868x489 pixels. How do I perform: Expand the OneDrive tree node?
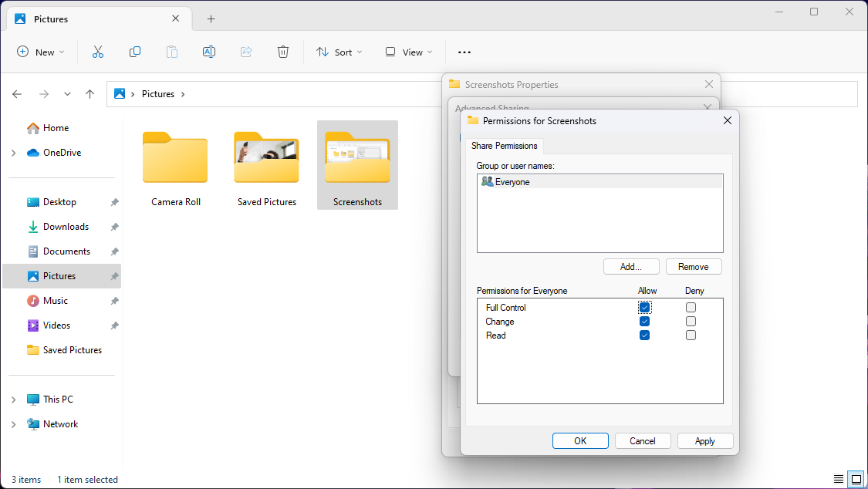coord(14,153)
